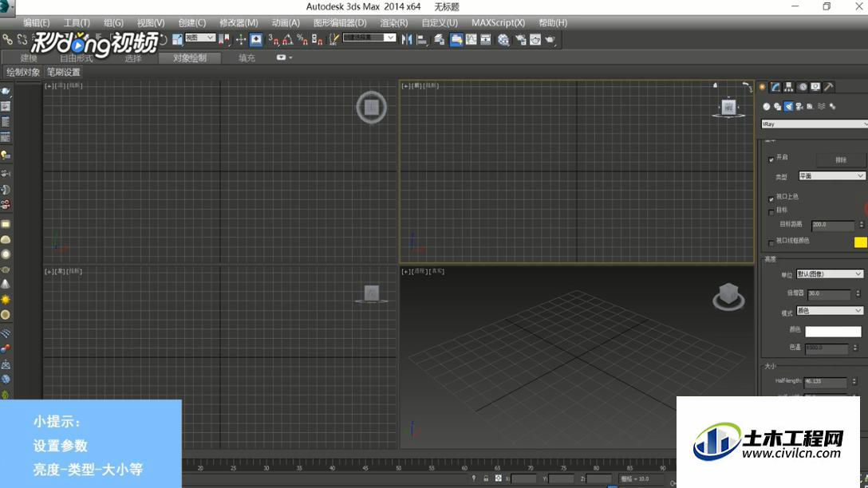
Task: Toggle the Percent Snap icon
Action: [302, 39]
